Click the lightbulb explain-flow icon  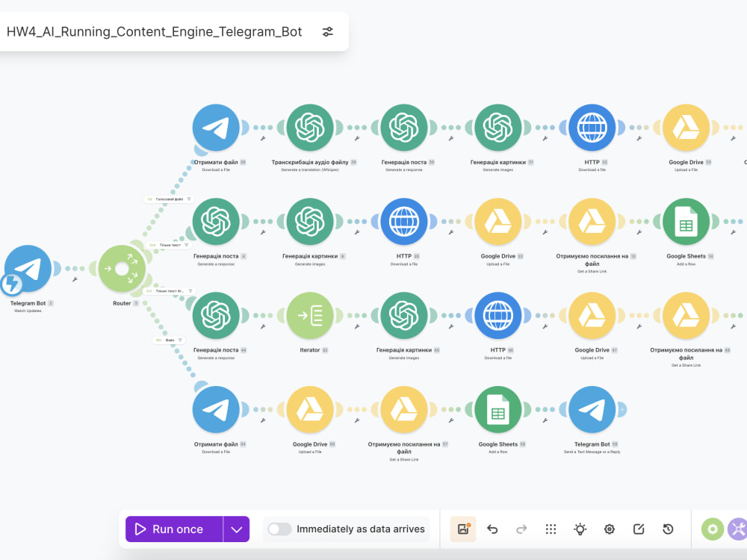tap(580, 529)
